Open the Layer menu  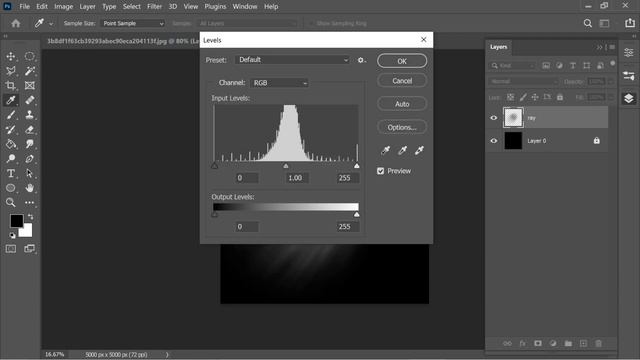click(x=87, y=7)
